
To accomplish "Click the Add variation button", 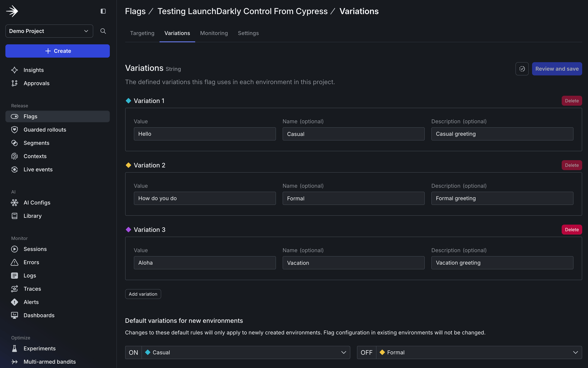I will [143, 294].
